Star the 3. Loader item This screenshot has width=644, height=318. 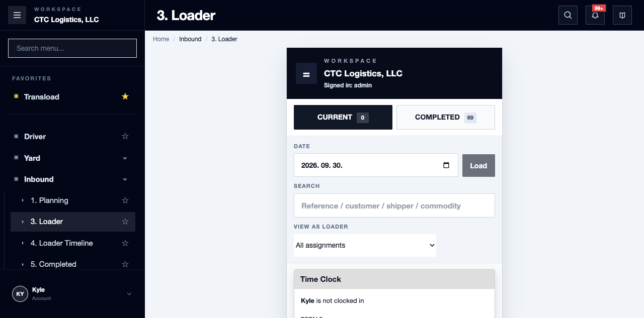pos(125,222)
